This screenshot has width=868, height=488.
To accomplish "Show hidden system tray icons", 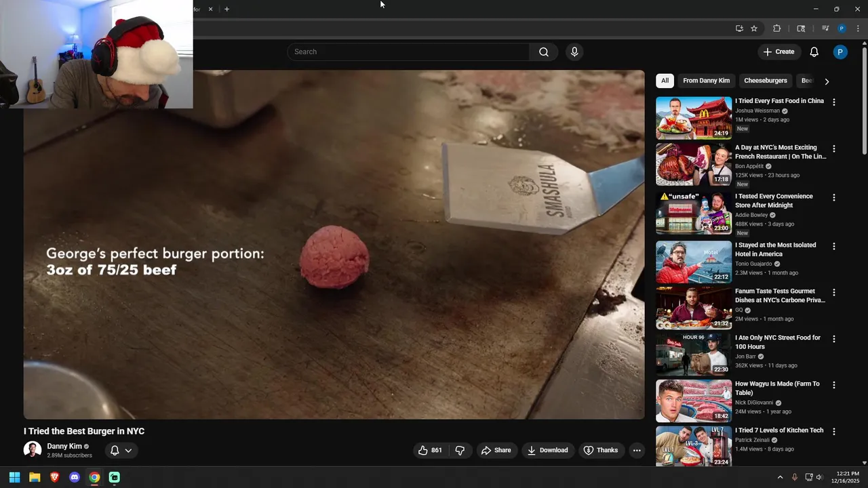I will 780,477.
